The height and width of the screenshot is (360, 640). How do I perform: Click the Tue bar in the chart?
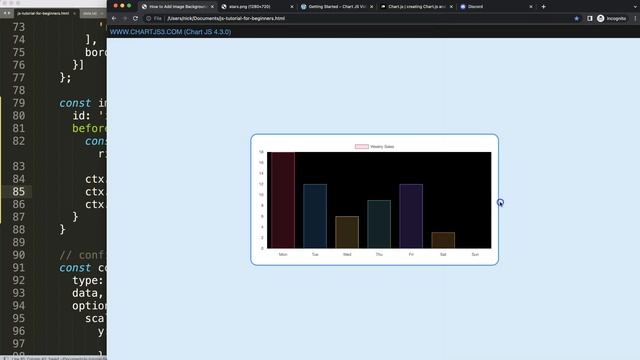[x=315, y=216]
